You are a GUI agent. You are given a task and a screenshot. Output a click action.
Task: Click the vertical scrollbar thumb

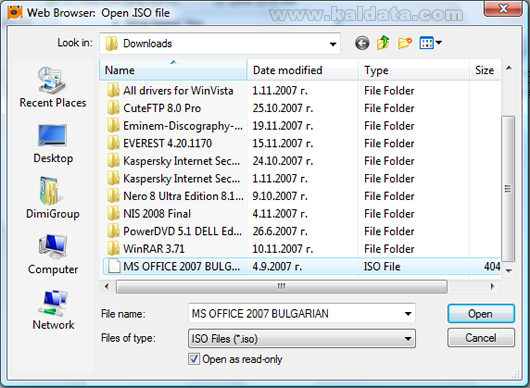[508, 189]
